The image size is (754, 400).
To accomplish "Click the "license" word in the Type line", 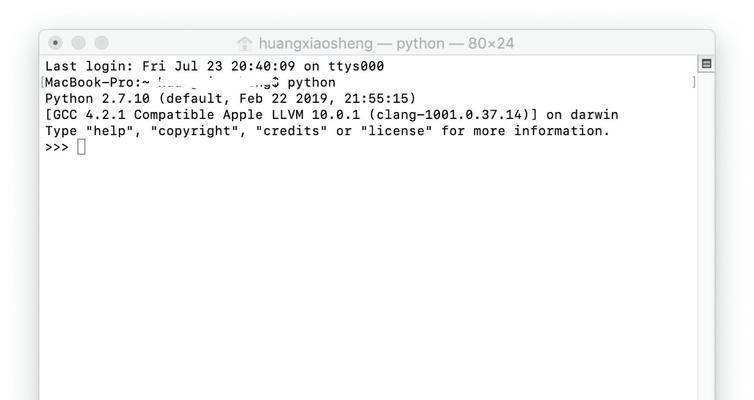I will 396,131.
